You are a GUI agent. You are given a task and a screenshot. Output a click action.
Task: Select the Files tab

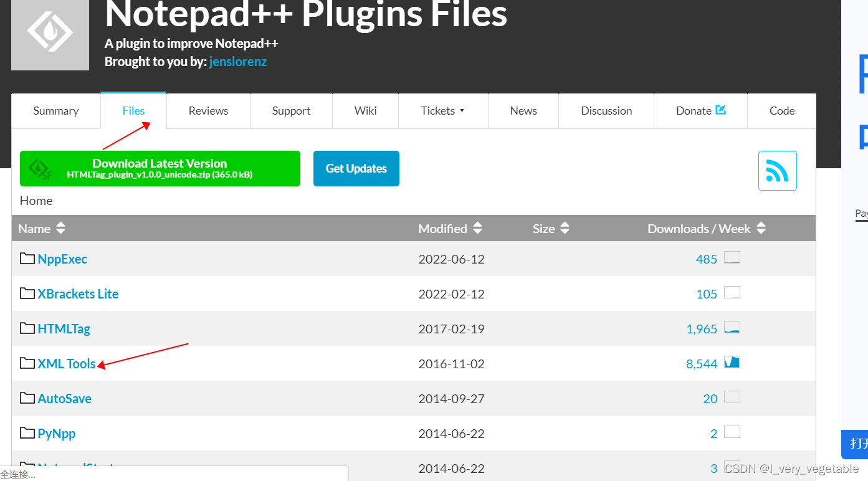coord(133,111)
